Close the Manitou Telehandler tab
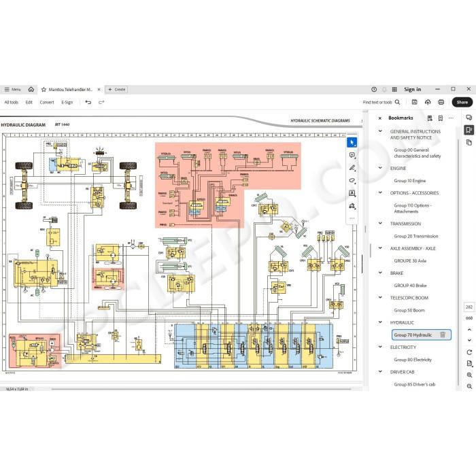The width and height of the screenshot is (476, 476). click(x=99, y=90)
